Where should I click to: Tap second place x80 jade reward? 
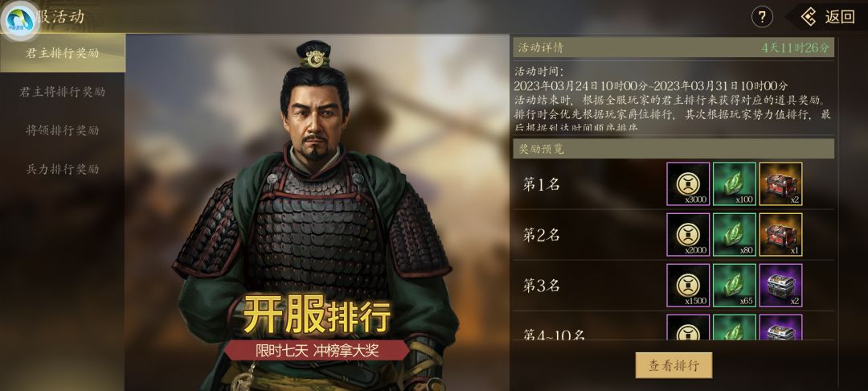click(x=735, y=235)
